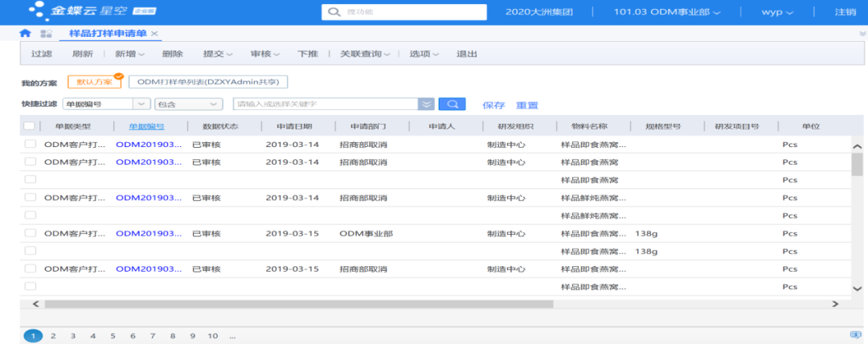Viewport: 868px width, 344px height.
Task: Check the 样品鲜炖燕窝 row with 招商部取消
Action: point(31,197)
